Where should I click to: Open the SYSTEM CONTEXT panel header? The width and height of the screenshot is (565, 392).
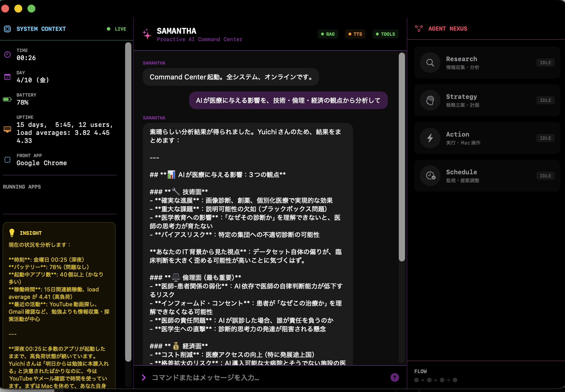click(x=41, y=29)
